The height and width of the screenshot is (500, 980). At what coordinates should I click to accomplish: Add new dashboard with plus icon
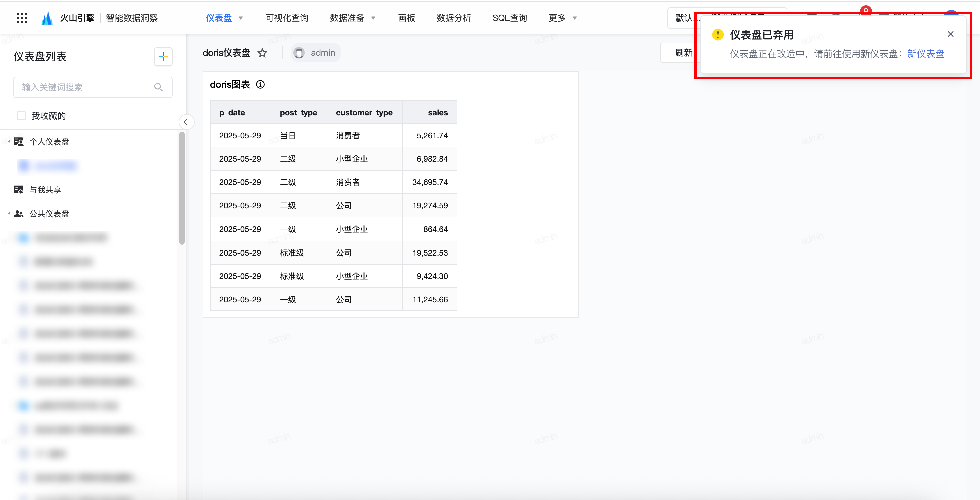pyautogui.click(x=163, y=57)
